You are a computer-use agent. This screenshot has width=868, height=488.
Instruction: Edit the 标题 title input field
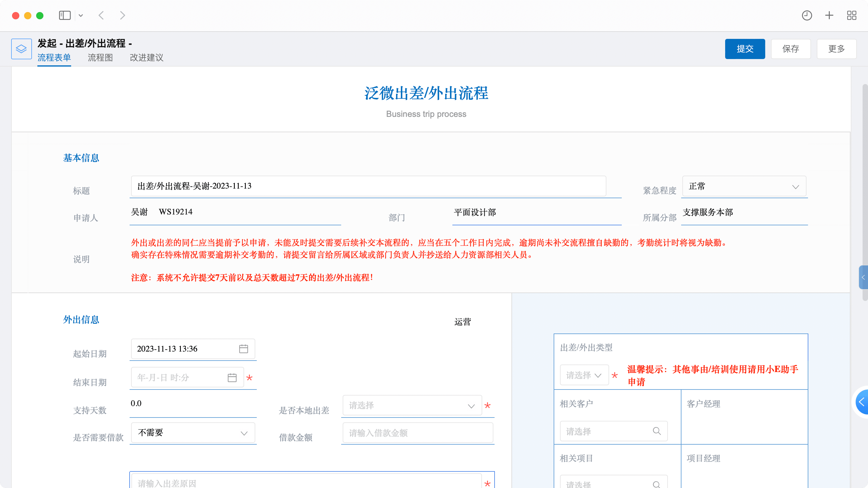(369, 186)
